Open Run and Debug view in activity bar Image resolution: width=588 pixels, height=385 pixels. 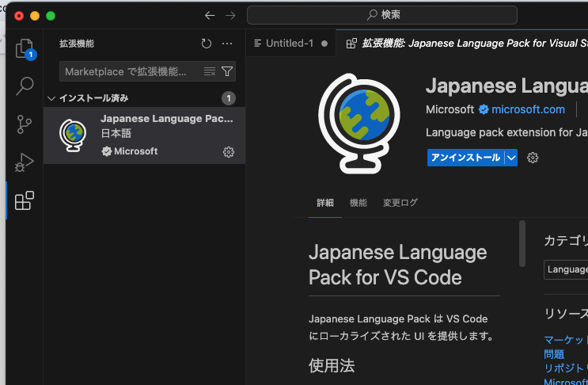pyautogui.click(x=25, y=162)
